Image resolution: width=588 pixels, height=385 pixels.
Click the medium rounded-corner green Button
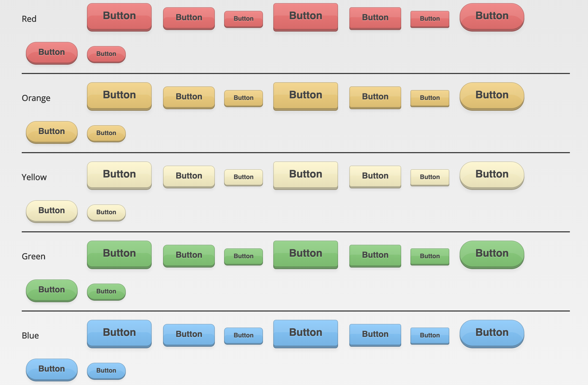[189, 256]
